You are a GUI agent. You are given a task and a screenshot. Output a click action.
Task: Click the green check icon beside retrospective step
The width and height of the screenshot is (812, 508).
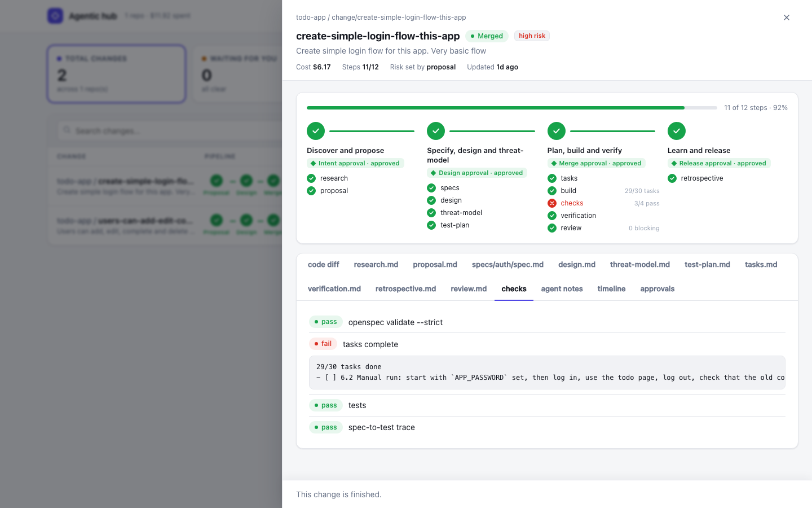click(x=672, y=178)
